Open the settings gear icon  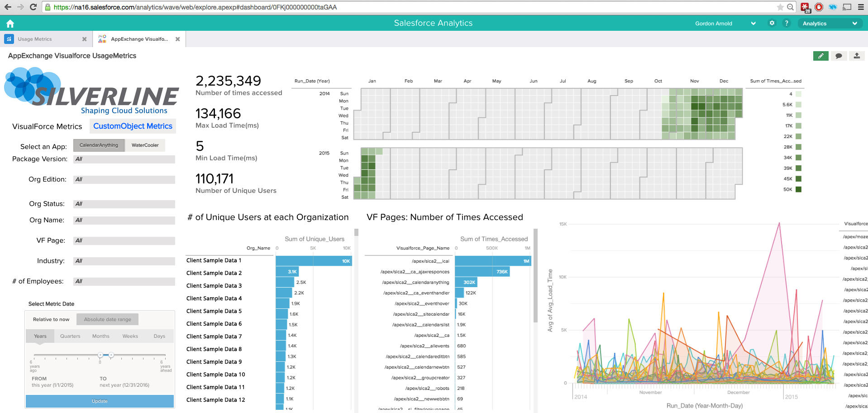click(772, 23)
